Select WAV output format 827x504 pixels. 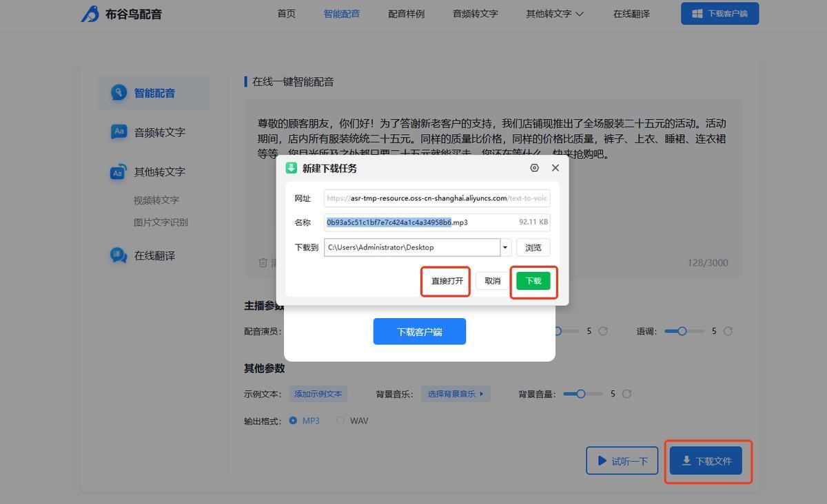(340, 421)
